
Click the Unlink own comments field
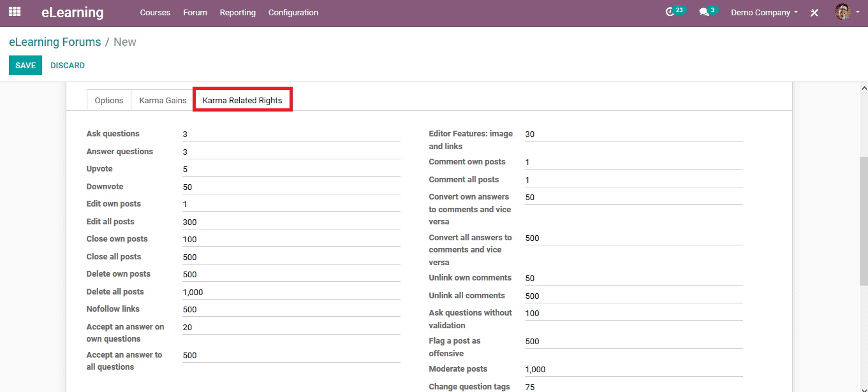pos(634,278)
